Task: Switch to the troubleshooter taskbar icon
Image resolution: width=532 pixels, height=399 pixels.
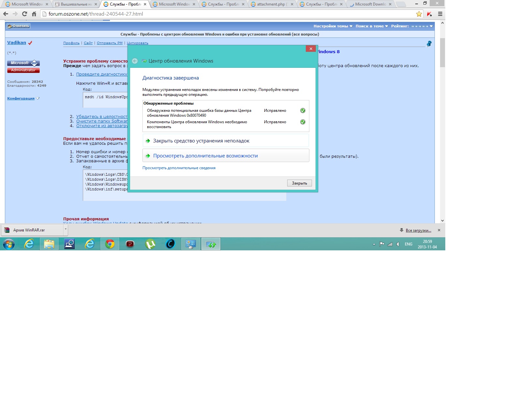Action: 211,244
